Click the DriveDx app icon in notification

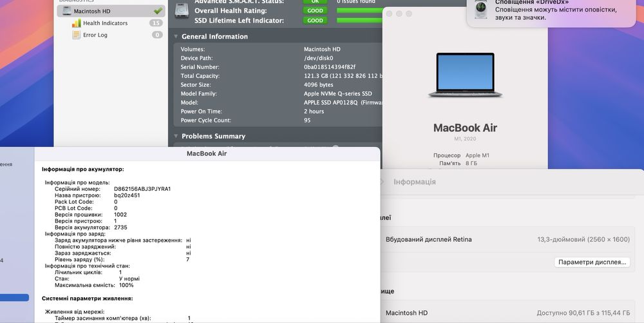(x=481, y=9)
